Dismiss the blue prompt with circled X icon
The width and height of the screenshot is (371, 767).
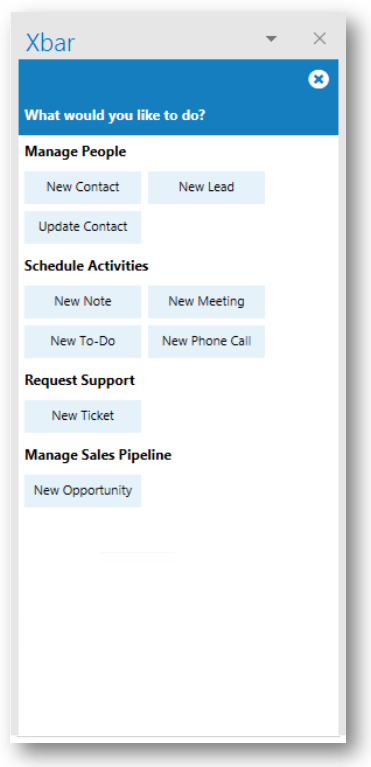pos(319,79)
